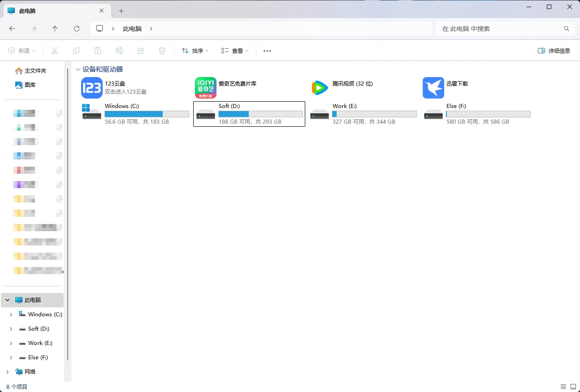
Task: Open 图库 gallery in sidebar
Action: pos(26,85)
